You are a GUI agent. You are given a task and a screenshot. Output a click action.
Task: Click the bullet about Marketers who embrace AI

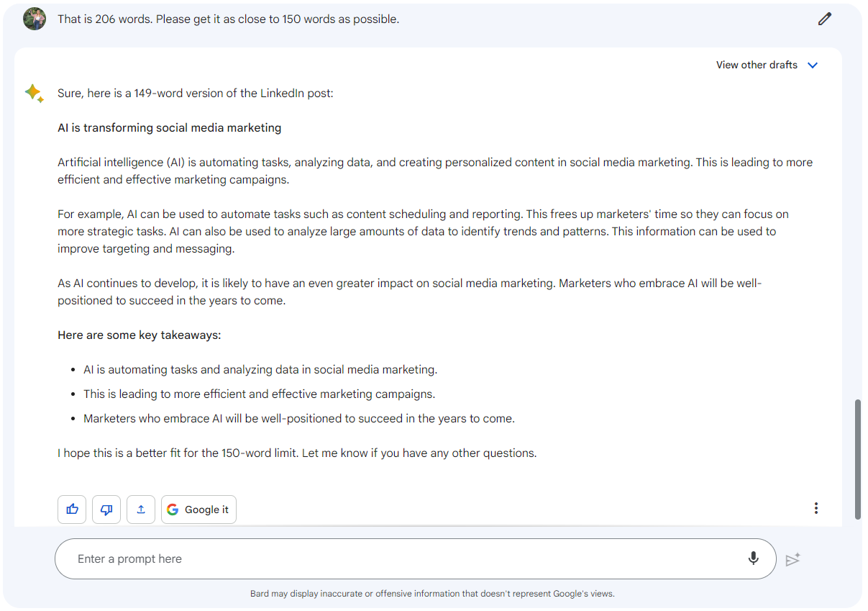(x=299, y=419)
